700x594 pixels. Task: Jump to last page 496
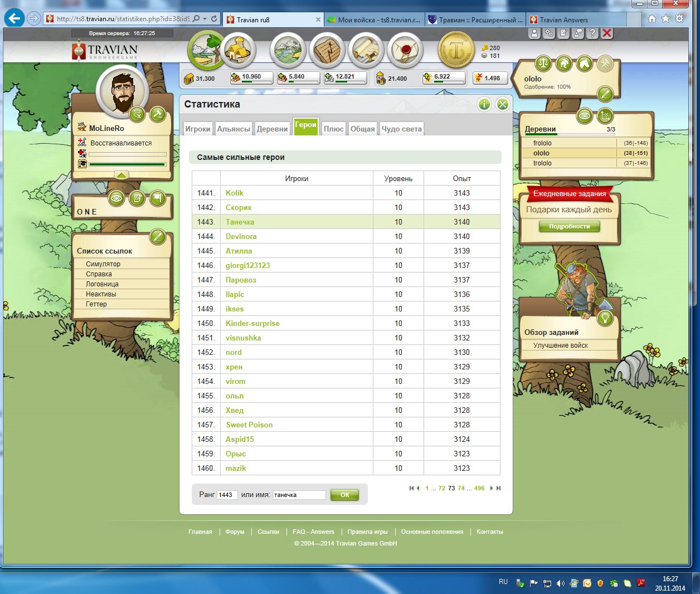point(479,488)
